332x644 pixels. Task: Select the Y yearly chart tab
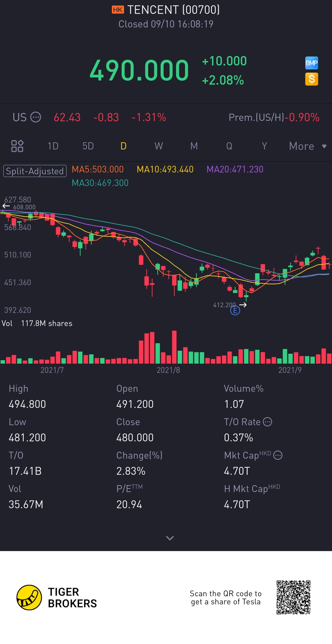pos(264,146)
